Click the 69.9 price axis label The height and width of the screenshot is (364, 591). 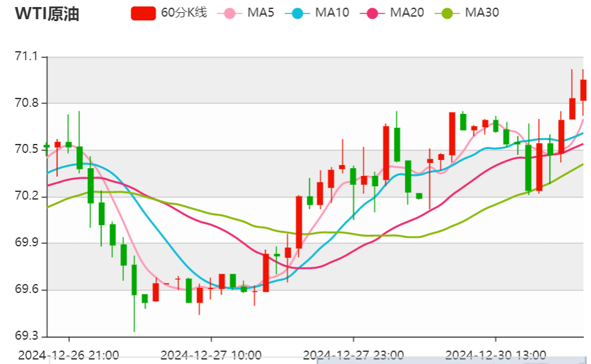pyautogui.click(x=27, y=243)
